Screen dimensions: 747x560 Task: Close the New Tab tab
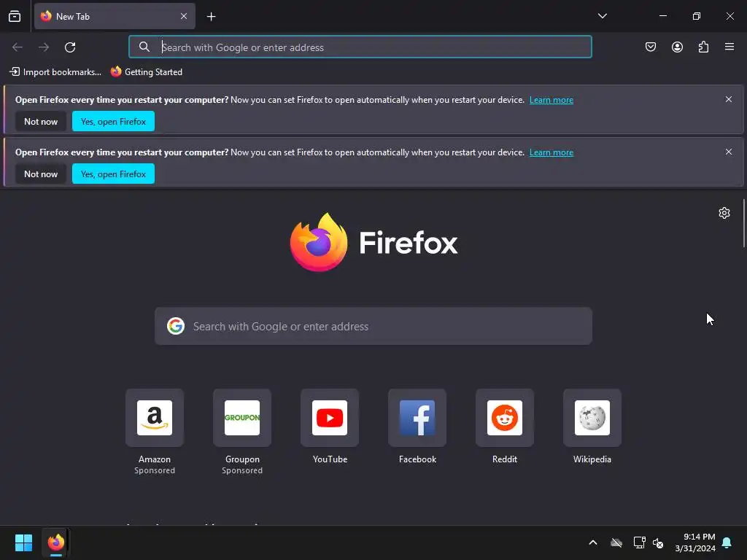[x=183, y=16]
